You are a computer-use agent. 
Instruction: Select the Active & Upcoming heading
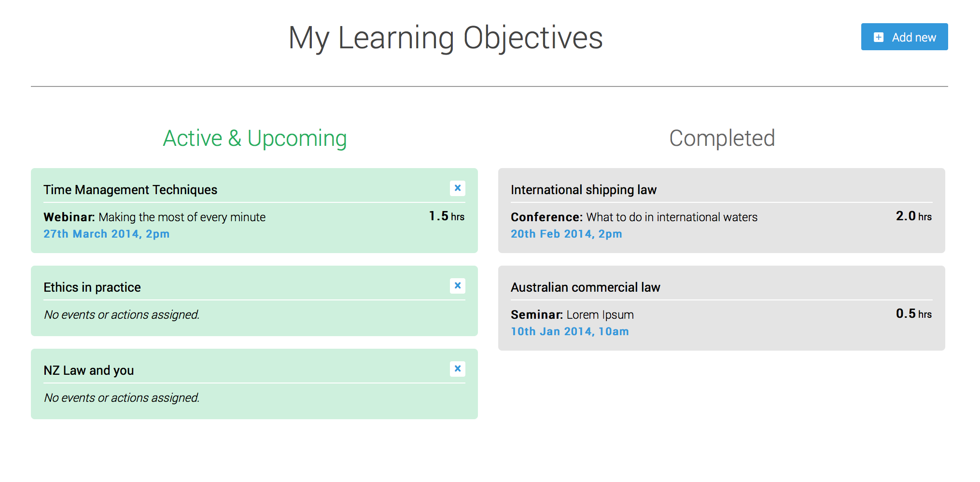click(255, 139)
